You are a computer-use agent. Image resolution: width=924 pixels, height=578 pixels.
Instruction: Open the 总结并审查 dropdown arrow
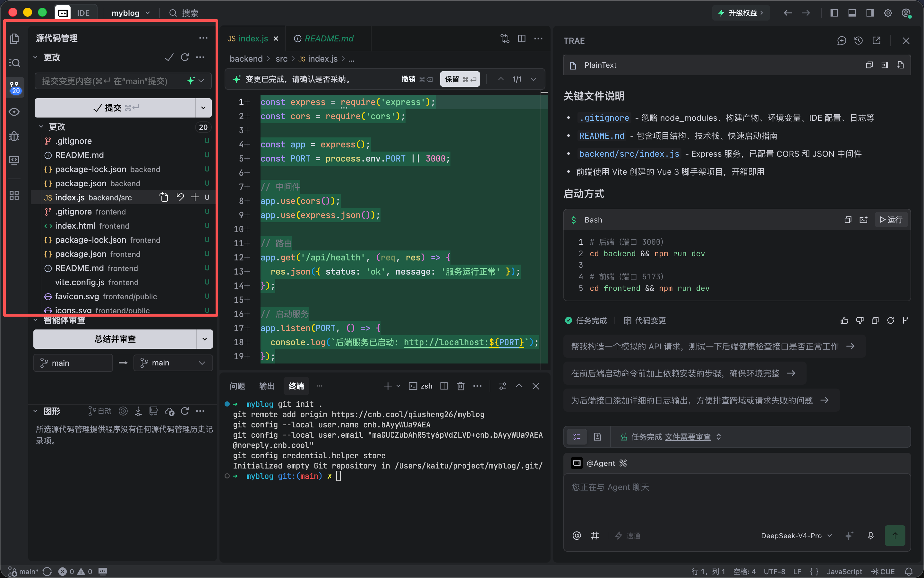coord(205,339)
